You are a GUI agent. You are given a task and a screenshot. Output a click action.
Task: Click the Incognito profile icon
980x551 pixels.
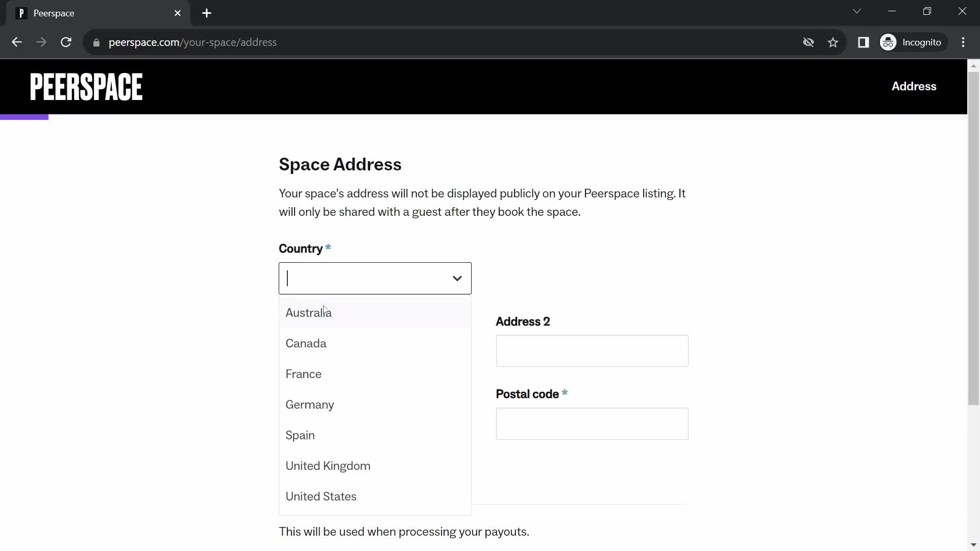[x=888, y=42]
